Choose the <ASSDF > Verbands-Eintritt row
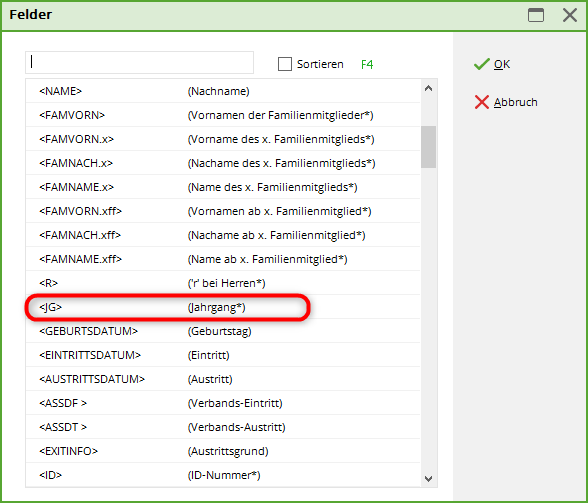Image resolution: width=588 pixels, height=503 pixels. pyautogui.click(x=223, y=403)
